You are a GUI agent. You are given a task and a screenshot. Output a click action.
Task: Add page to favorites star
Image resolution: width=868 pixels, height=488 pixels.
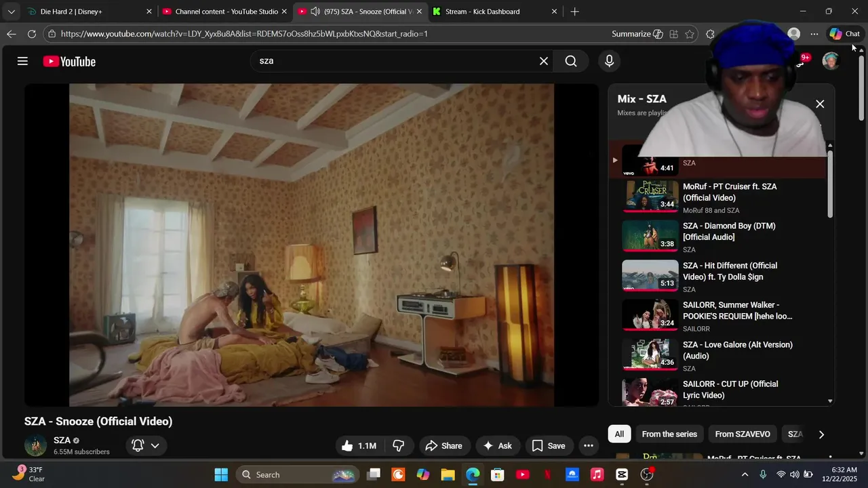tap(690, 34)
